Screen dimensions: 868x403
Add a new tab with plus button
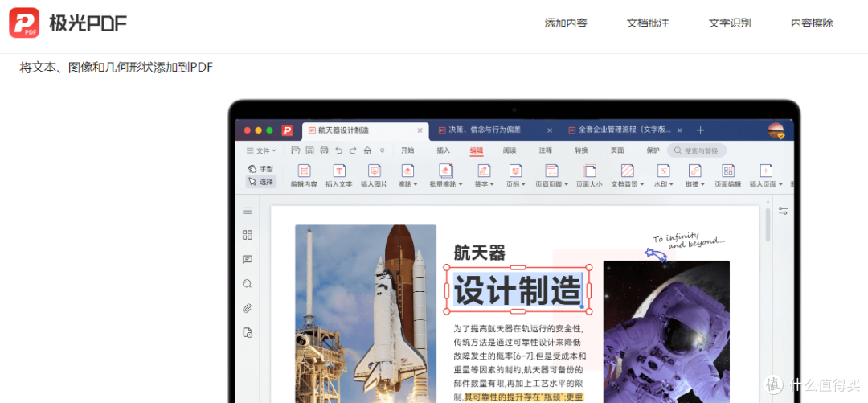pyautogui.click(x=700, y=130)
